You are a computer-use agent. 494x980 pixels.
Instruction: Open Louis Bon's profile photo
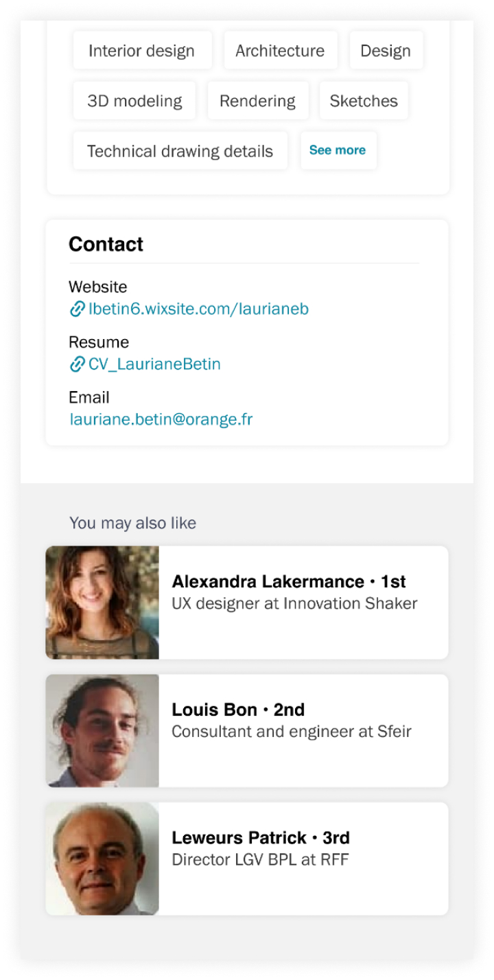click(102, 731)
